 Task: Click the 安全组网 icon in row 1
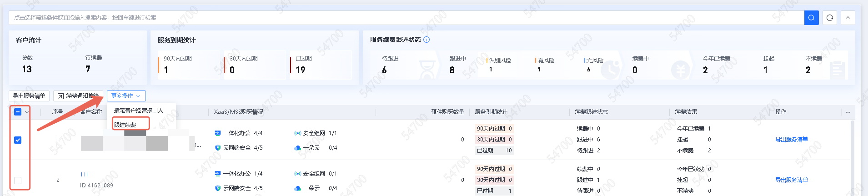point(298,133)
